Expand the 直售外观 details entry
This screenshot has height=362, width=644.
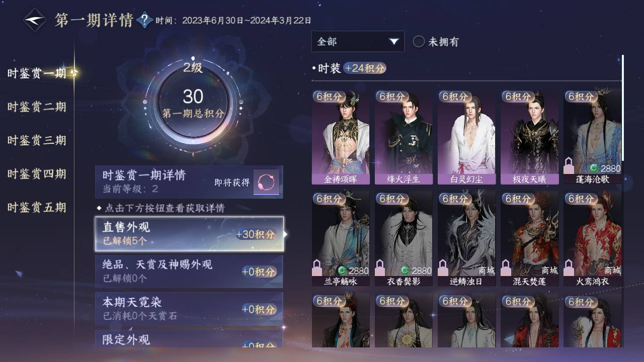(x=189, y=234)
